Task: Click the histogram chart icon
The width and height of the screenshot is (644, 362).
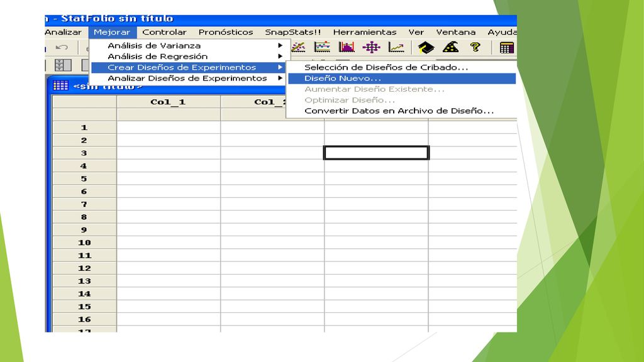Action: [x=347, y=48]
